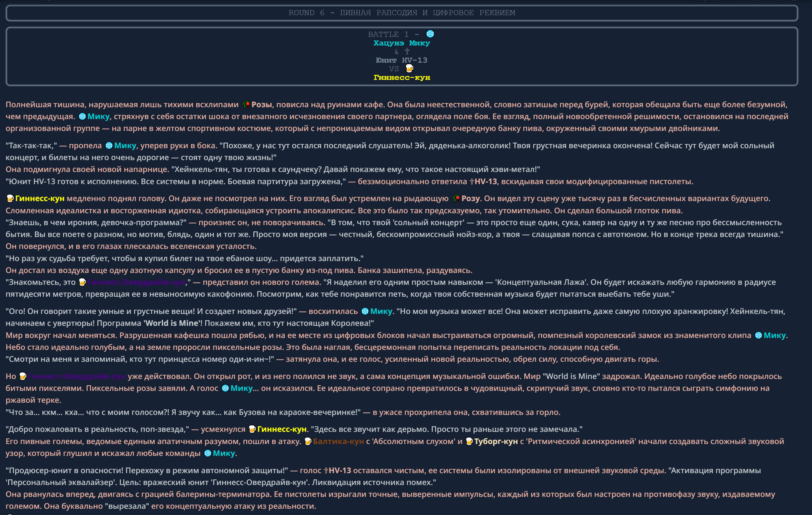Click the beer icon before 'Балтика-кун'

[x=308, y=442]
